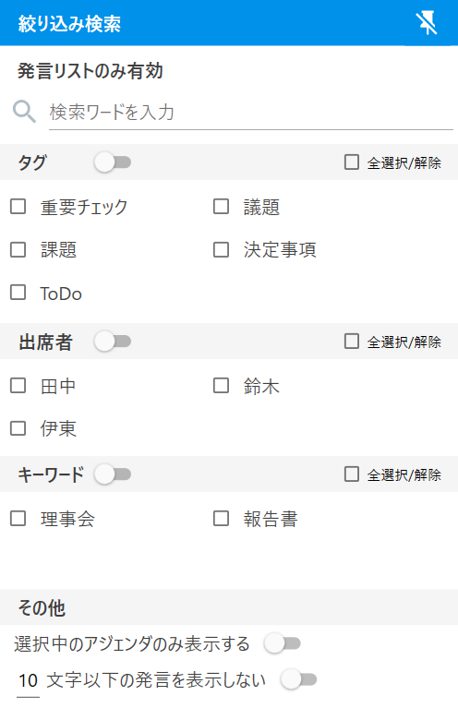
Task: Check the 報告書 keyword checkbox
Action: (x=221, y=518)
